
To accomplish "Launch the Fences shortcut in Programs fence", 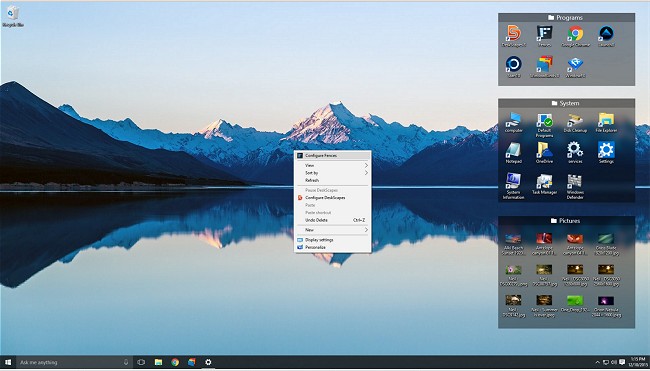I will click(x=544, y=36).
